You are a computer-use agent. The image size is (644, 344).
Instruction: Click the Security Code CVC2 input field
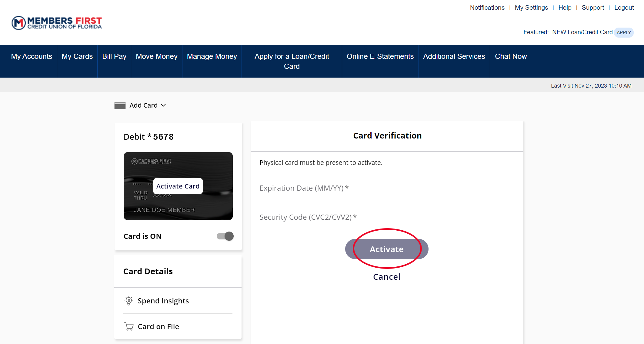(x=387, y=217)
